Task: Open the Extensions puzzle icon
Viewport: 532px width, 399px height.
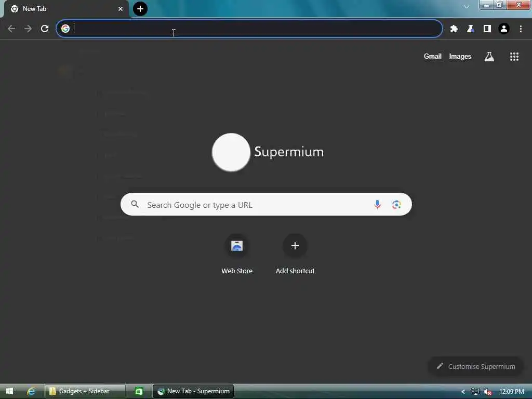Action: 454,29
